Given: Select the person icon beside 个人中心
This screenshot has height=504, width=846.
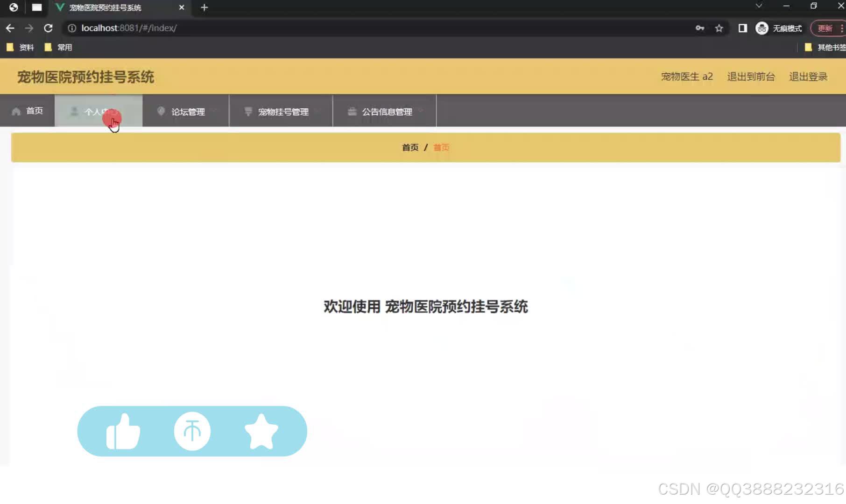Looking at the screenshot, I should coord(74,111).
